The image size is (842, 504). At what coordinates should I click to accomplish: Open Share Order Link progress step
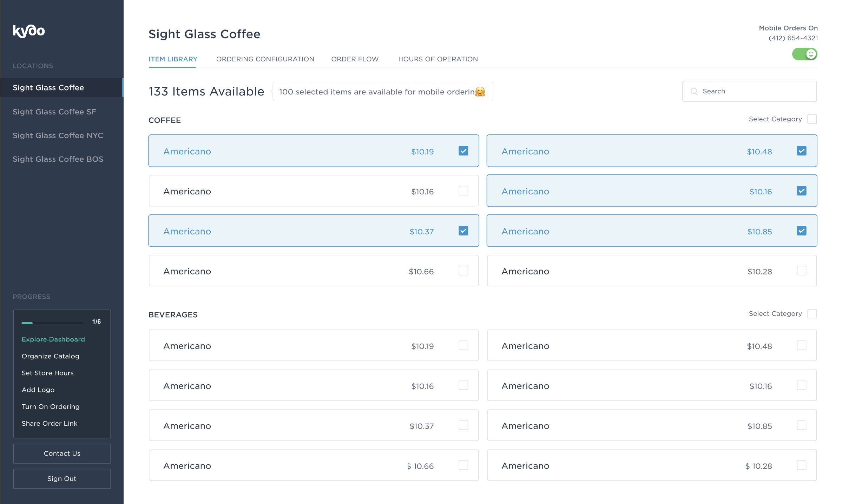click(x=50, y=424)
